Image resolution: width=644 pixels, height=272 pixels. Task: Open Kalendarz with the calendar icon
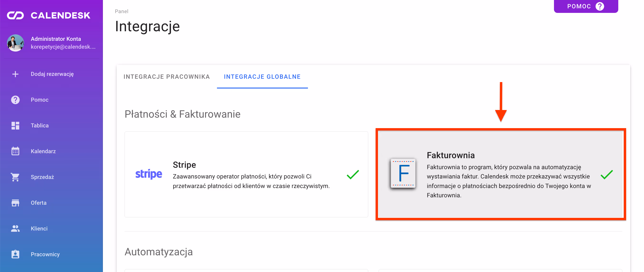pyautogui.click(x=15, y=151)
